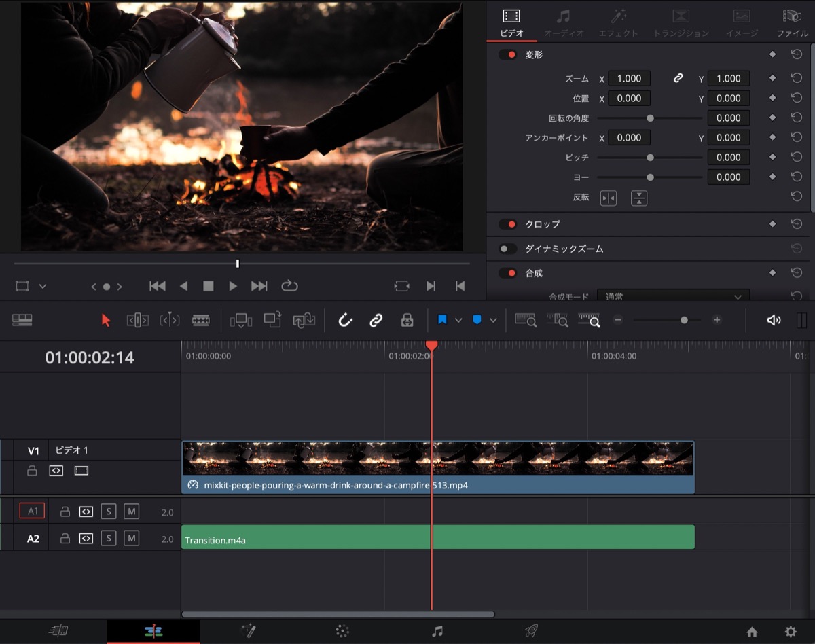Click the viewer transform overlay icon
This screenshot has width=815, height=644.
point(22,286)
